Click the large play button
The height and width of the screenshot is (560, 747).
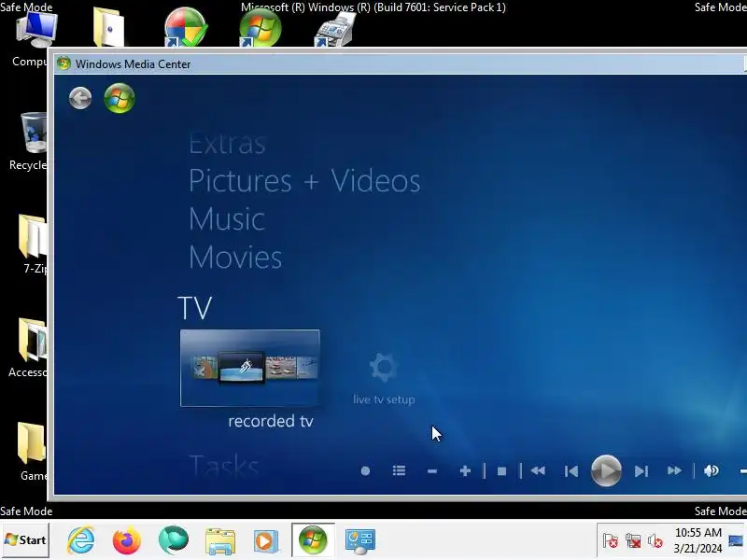[606, 471]
